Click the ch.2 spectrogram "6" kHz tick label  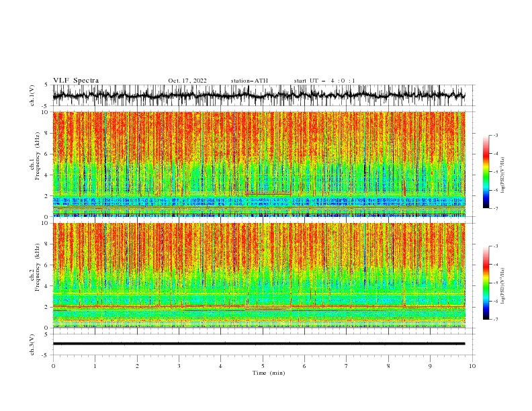[47, 265]
